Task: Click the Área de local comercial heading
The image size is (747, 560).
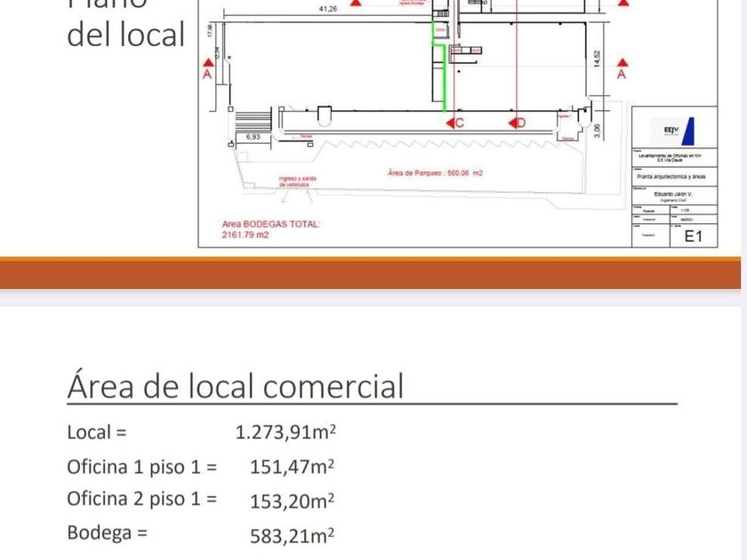Action: click(236, 386)
